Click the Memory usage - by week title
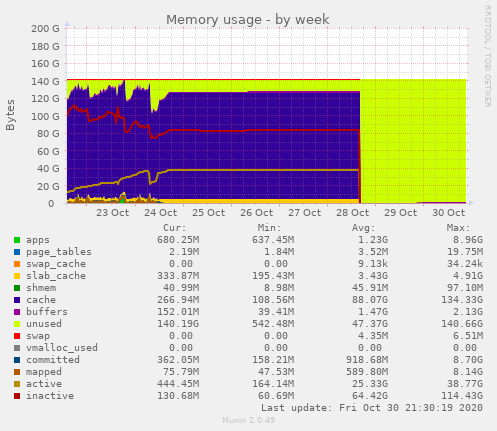The width and height of the screenshot is (497, 431). click(248, 20)
